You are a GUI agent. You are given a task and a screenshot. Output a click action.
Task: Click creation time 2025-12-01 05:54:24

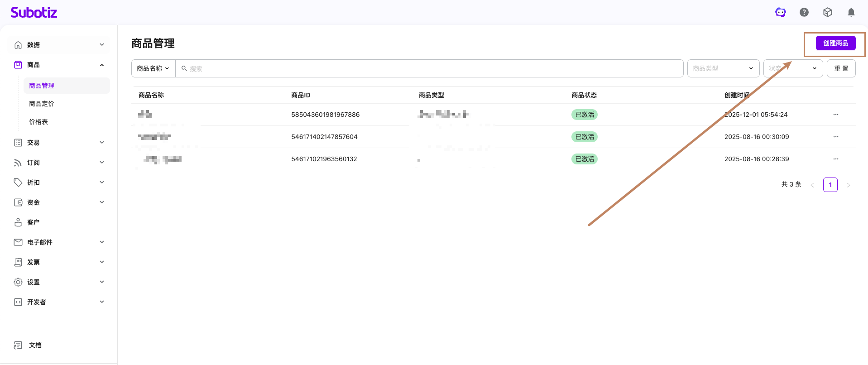pyautogui.click(x=756, y=115)
